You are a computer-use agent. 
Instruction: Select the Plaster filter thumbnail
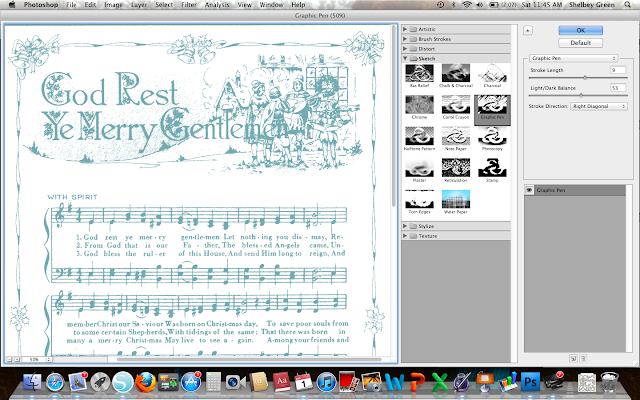[x=419, y=170]
